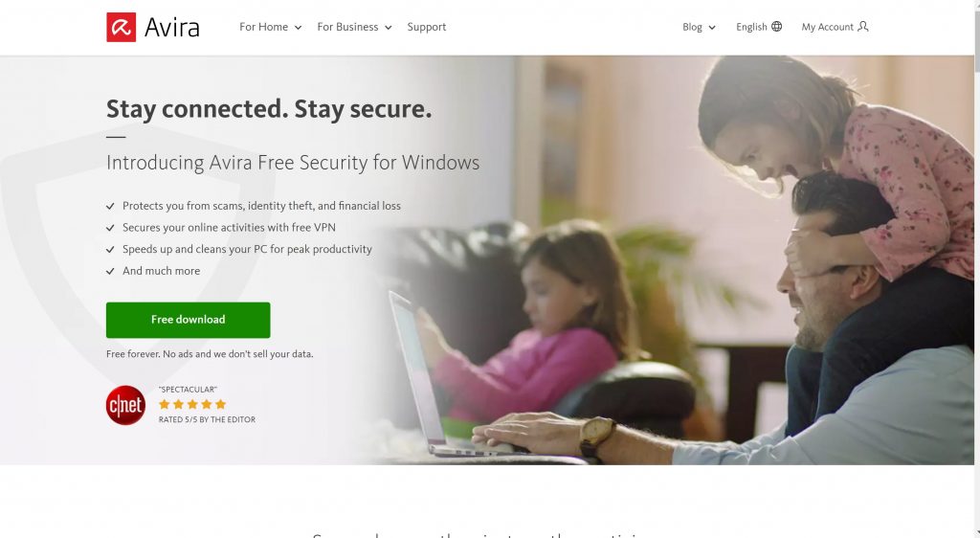Open the Support menu item
This screenshot has height=538, width=980.
coord(427,27)
